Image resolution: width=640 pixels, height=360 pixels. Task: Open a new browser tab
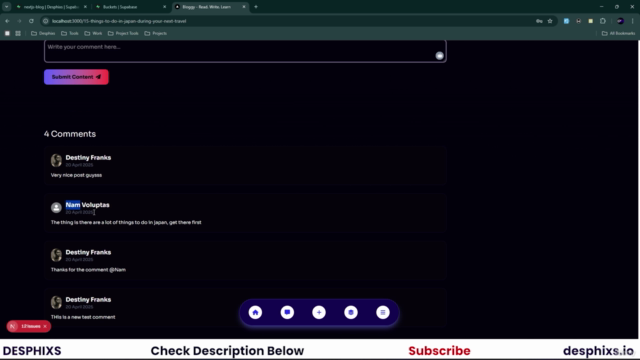(256, 7)
